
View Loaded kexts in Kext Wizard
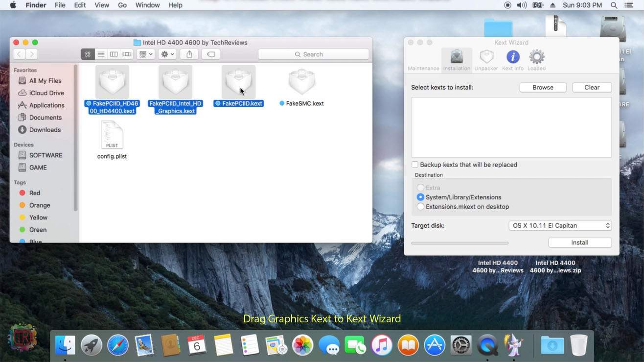click(x=536, y=60)
